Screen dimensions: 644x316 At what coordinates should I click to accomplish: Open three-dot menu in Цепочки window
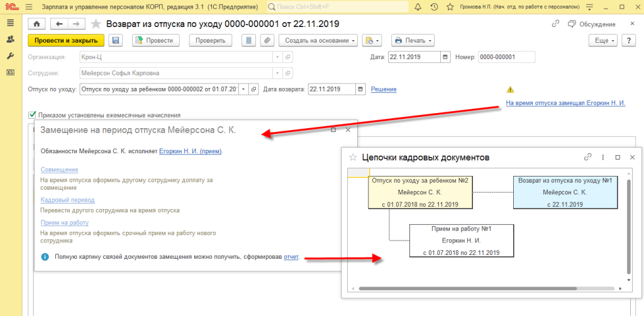603,157
